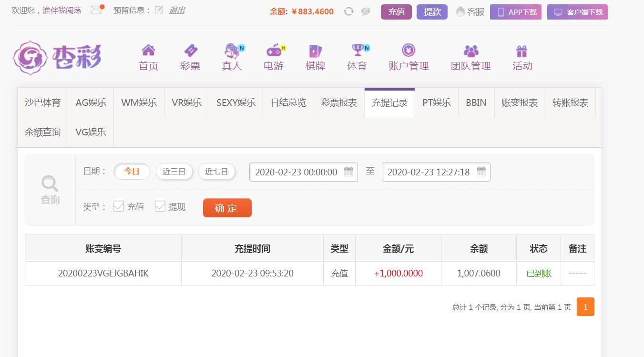Viewport: 644px width, 357px height.
Task: Open the 账户管理 coin icon
Action: coord(409,50)
